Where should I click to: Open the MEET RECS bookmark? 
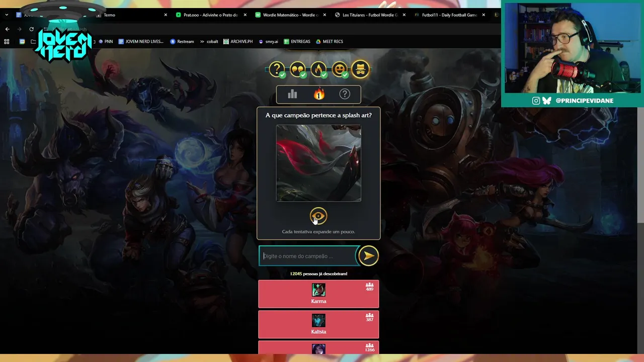pos(330,42)
